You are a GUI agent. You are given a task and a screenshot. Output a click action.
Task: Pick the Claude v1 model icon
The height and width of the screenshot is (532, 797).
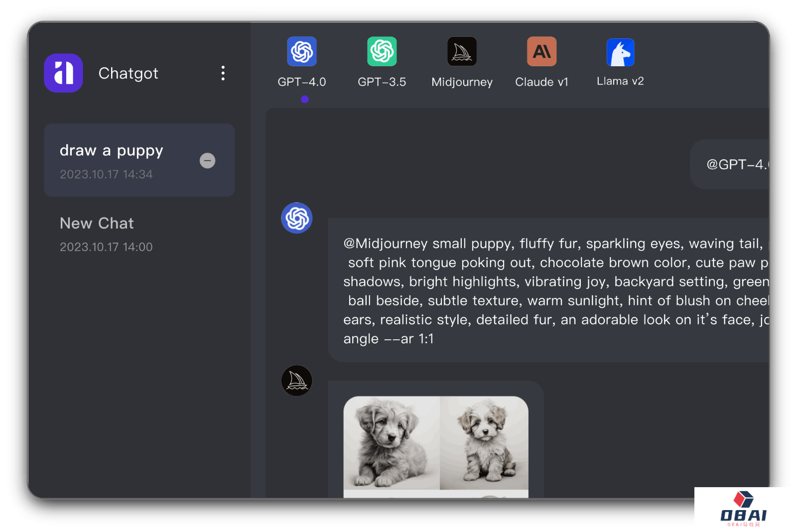(541, 51)
